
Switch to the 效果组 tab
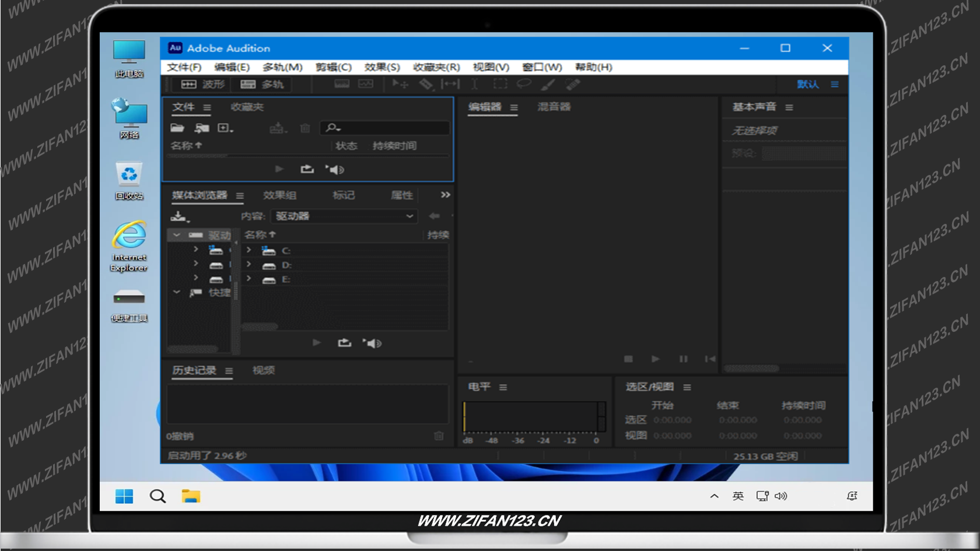pos(280,195)
